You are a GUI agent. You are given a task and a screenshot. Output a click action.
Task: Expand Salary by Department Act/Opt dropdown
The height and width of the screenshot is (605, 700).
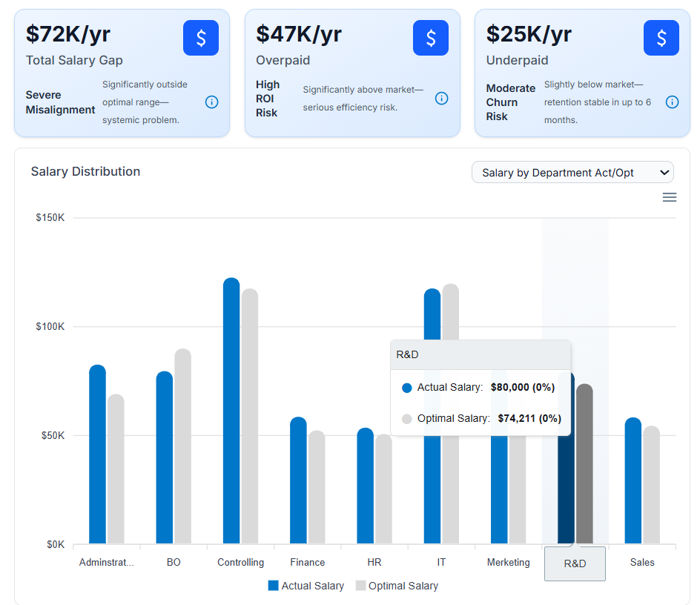coord(572,172)
